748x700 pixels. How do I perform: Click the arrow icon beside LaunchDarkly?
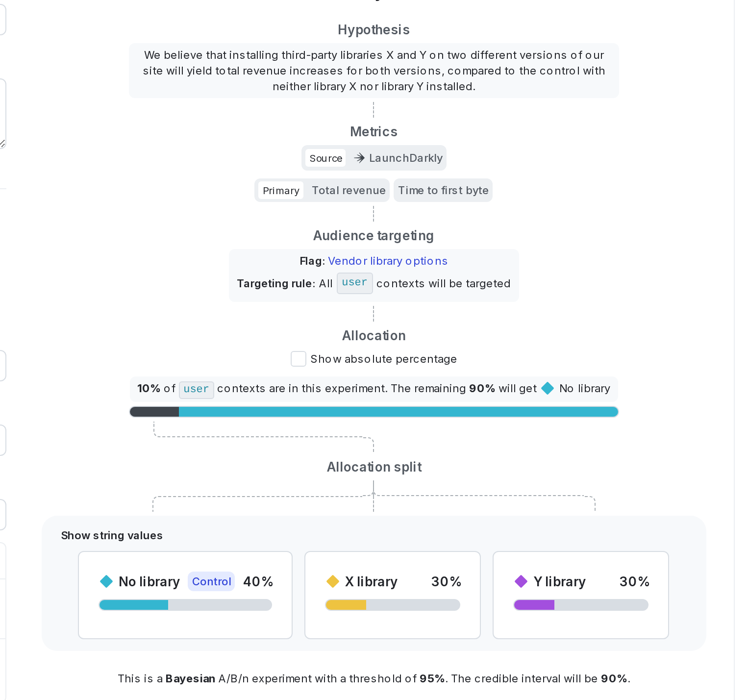point(359,158)
